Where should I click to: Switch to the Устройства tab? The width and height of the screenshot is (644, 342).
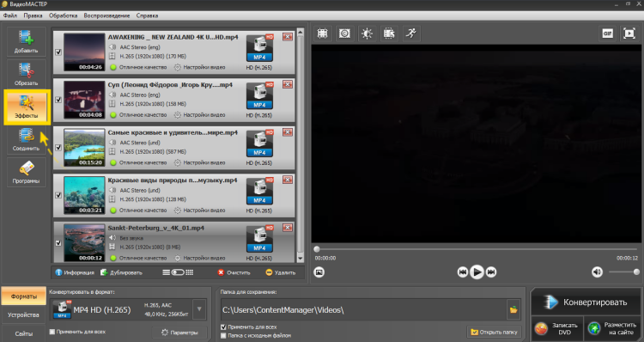click(23, 315)
